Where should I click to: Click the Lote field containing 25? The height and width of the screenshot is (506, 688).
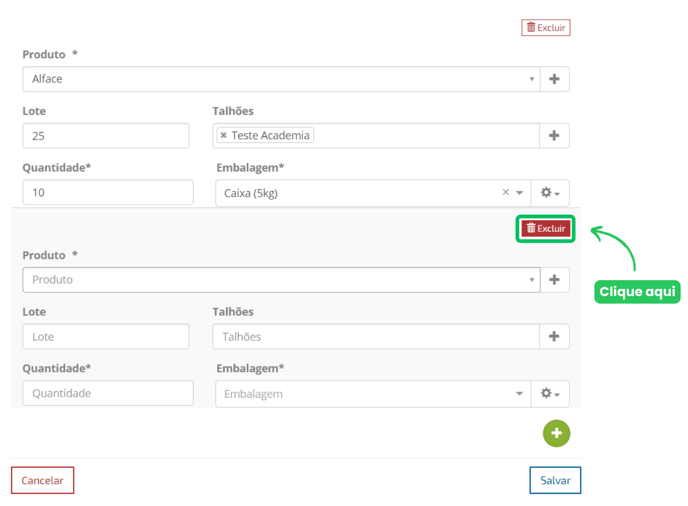106,136
